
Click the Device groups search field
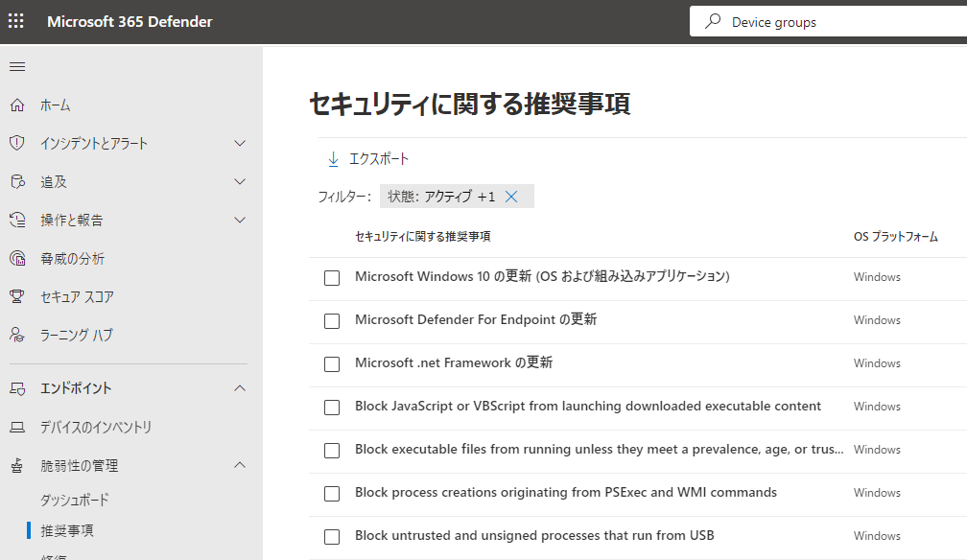pos(828,22)
